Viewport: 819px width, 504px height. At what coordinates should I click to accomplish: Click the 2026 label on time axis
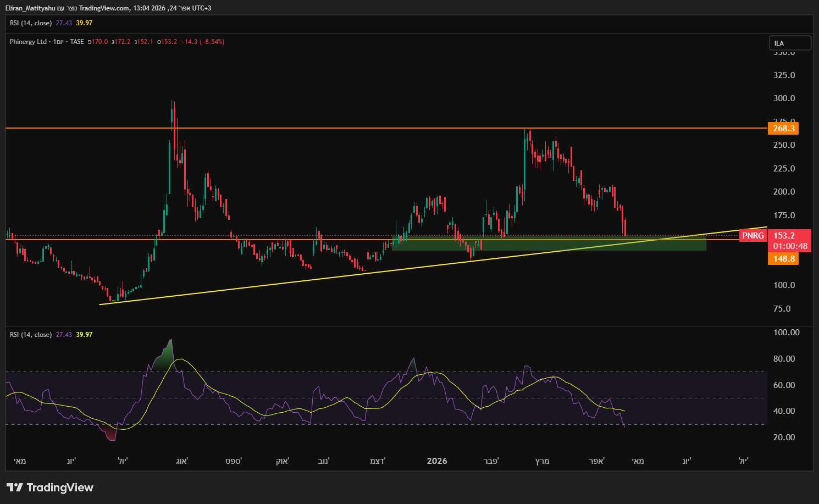(x=437, y=461)
